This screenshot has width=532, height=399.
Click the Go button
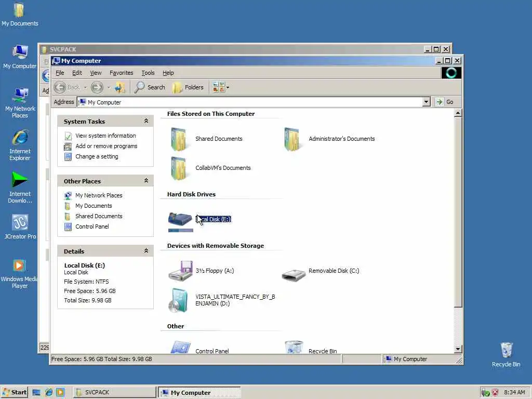click(445, 102)
